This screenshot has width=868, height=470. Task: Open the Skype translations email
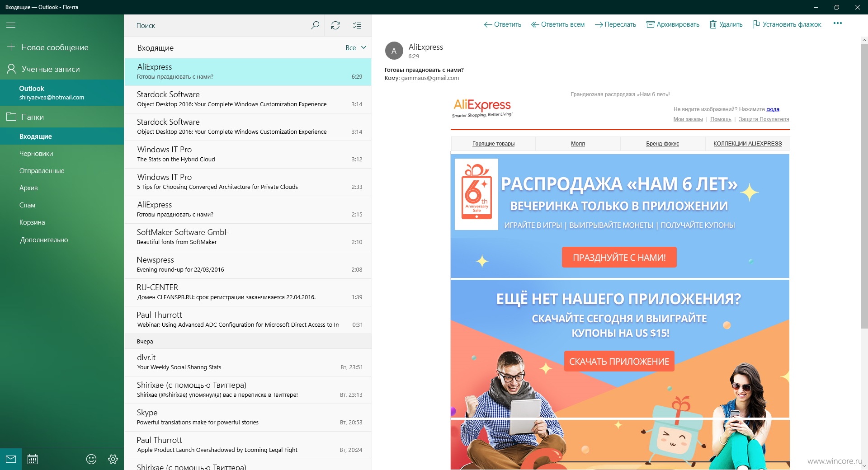248,417
